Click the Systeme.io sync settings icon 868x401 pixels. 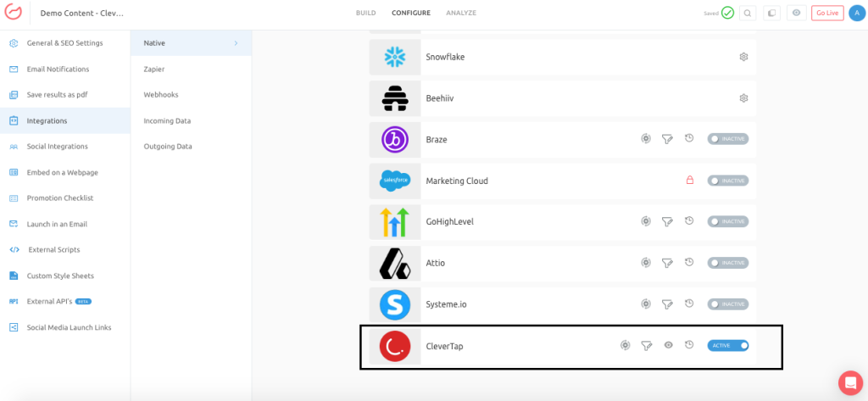[x=645, y=304]
